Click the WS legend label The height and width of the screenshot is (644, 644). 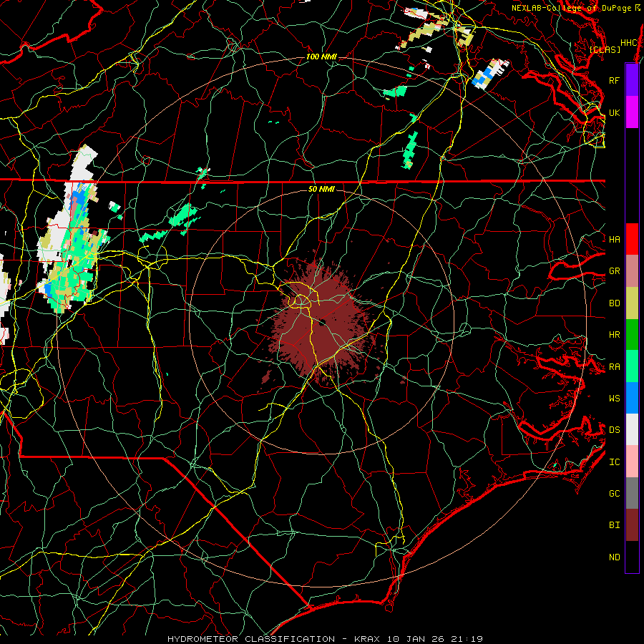pyautogui.click(x=614, y=398)
